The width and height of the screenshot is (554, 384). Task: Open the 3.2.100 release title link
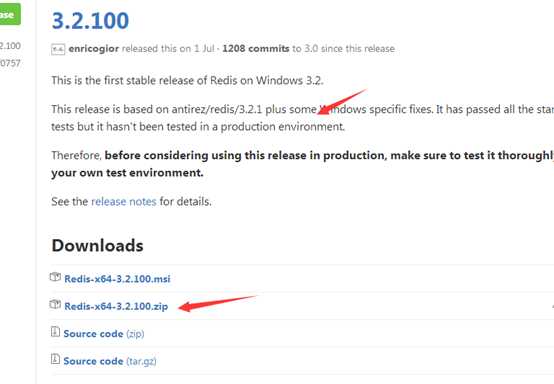tap(90, 20)
